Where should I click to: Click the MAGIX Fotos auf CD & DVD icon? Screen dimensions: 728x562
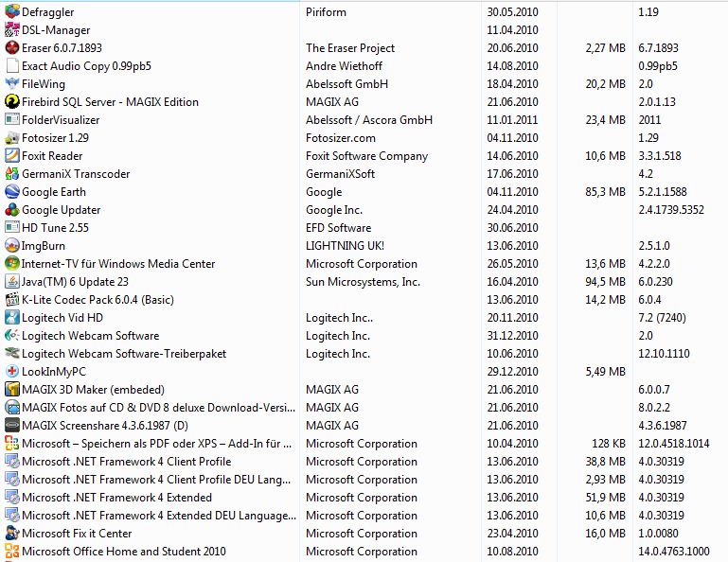12,408
